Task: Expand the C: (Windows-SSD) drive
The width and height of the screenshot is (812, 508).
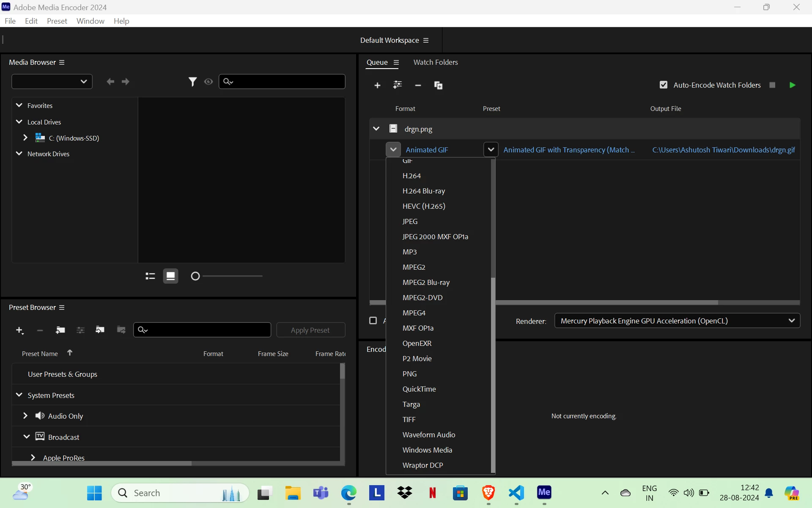Action: [25, 138]
